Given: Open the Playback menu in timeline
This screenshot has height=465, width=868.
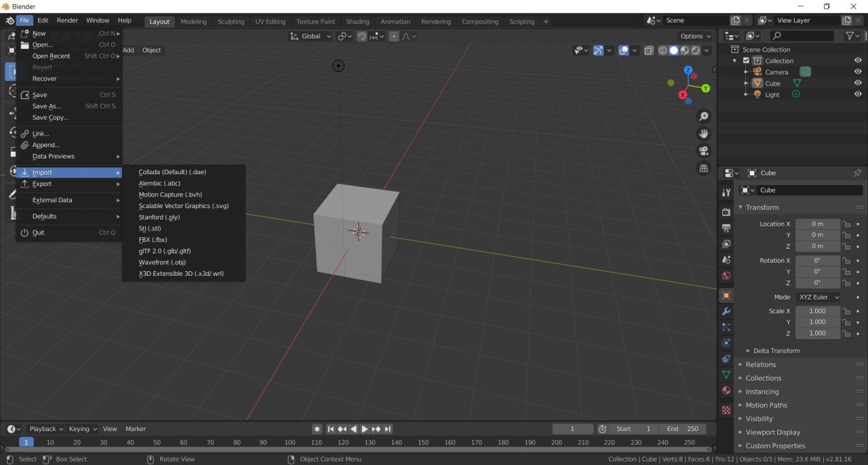Looking at the screenshot, I should (46, 429).
